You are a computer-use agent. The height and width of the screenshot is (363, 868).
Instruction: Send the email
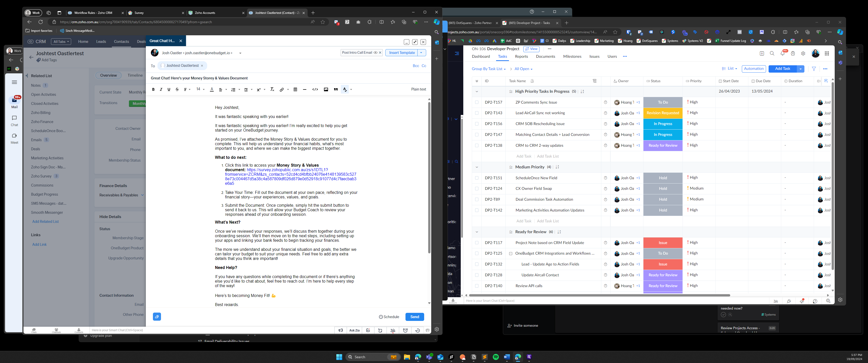[415, 317]
